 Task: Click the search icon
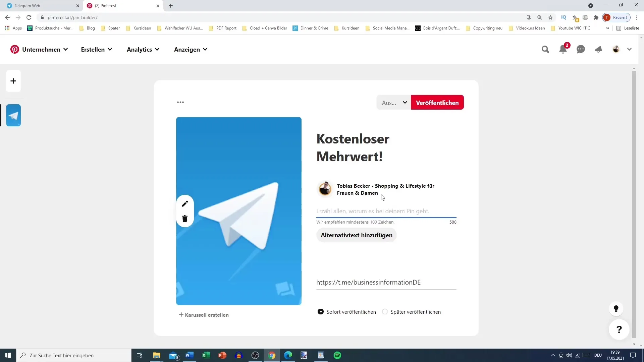pyautogui.click(x=545, y=49)
